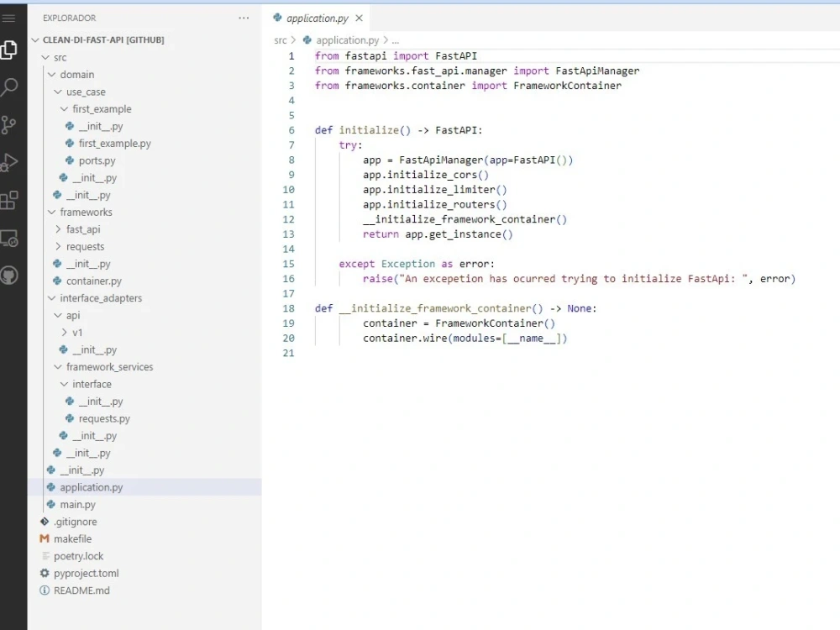Switch to the application.py editor tab

[318, 17]
